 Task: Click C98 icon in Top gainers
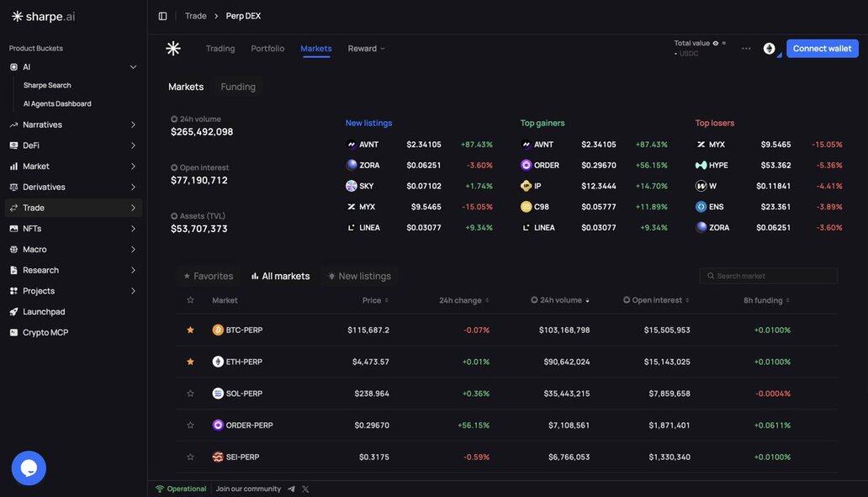(x=526, y=206)
